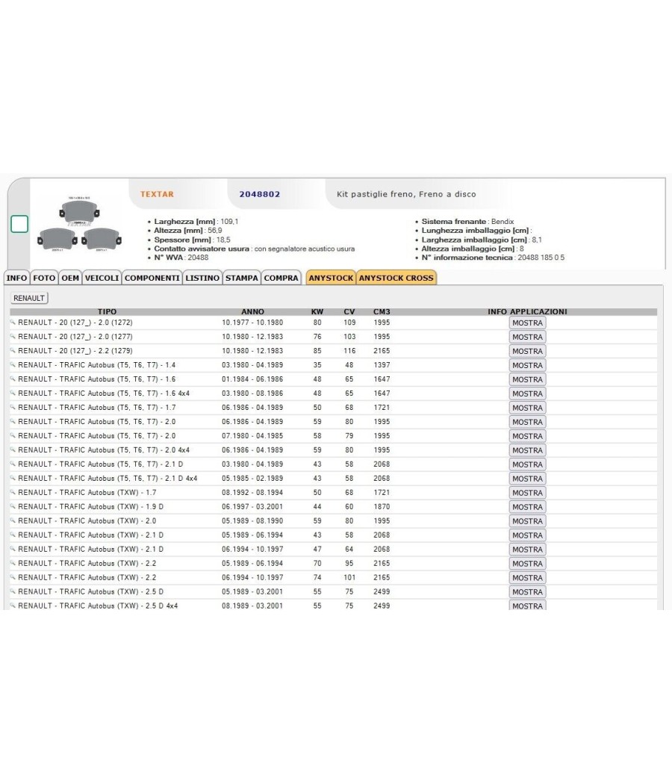Click the RENAULT brand filter button
The height and width of the screenshot is (784, 672).
click(x=29, y=298)
